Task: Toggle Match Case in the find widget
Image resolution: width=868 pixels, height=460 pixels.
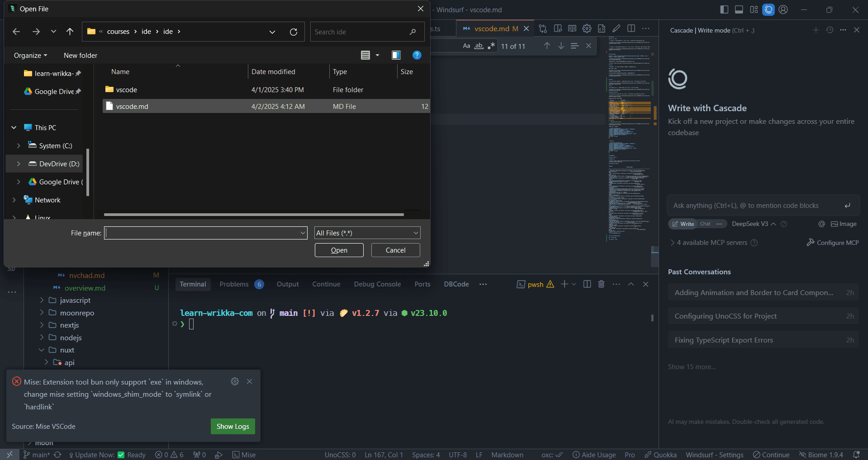Action: point(466,46)
